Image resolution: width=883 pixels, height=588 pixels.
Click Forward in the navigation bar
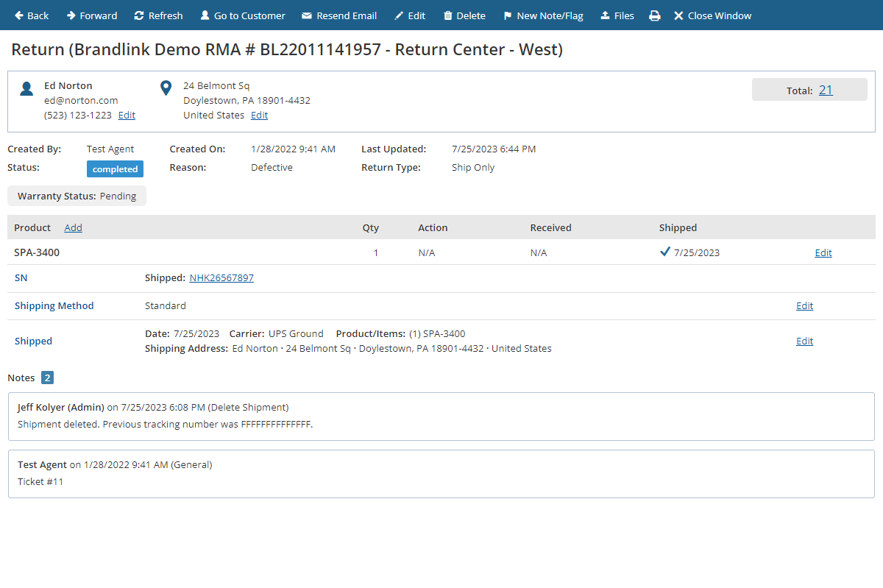click(91, 15)
